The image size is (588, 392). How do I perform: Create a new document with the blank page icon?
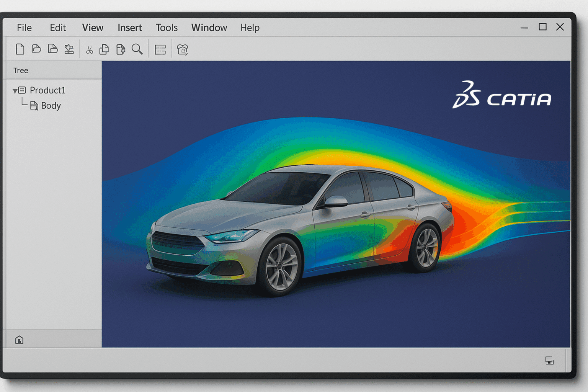[x=20, y=49]
